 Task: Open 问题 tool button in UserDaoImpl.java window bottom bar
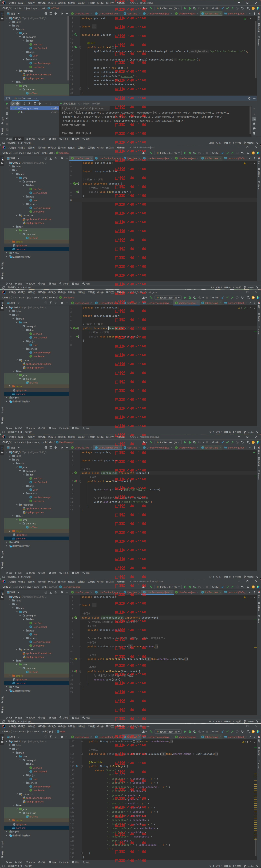click(x=42, y=573)
